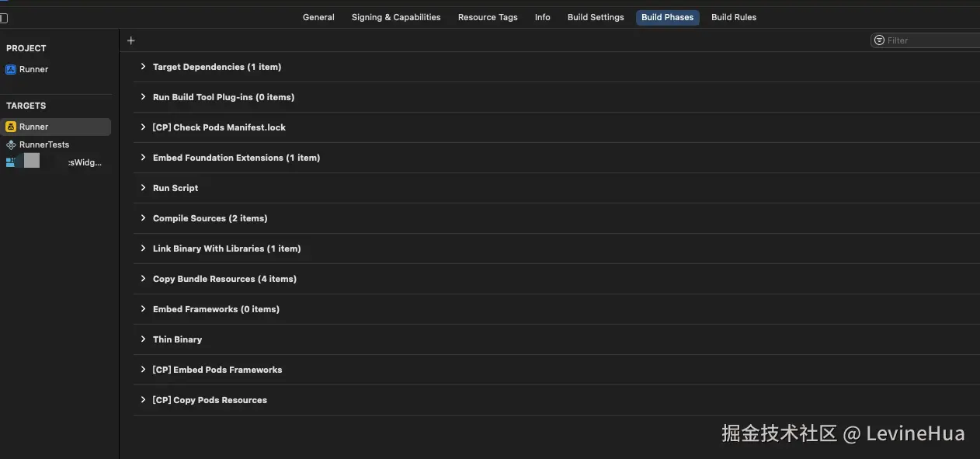Expand Embed Frameworks (0 items) chevron
This screenshot has height=459, width=980.
(x=143, y=309)
